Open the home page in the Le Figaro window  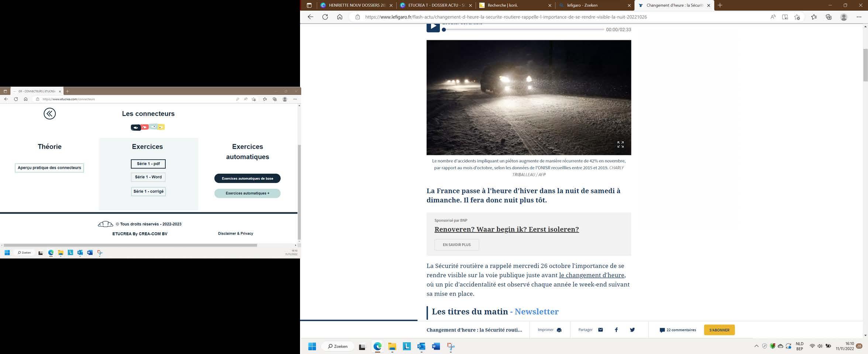(340, 17)
